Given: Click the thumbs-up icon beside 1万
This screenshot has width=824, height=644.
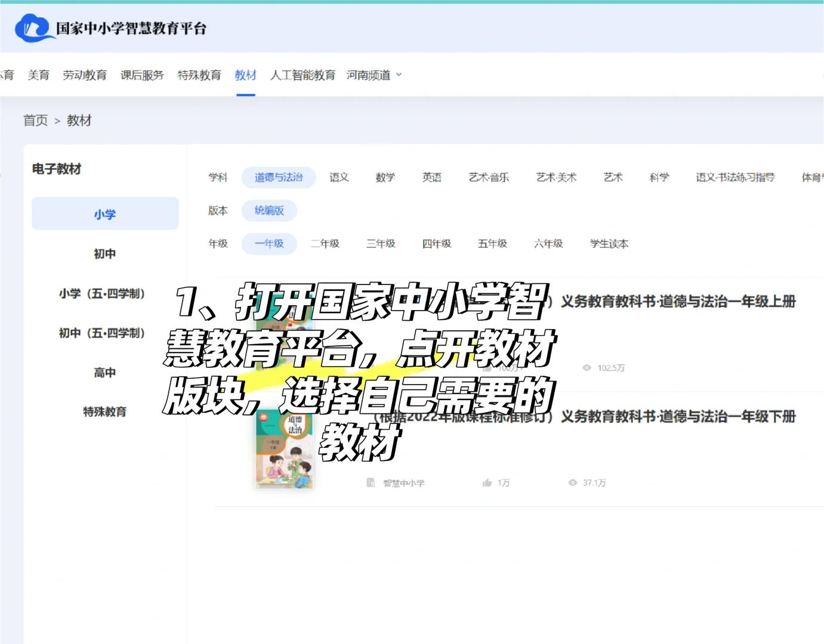Looking at the screenshot, I should tap(487, 482).
